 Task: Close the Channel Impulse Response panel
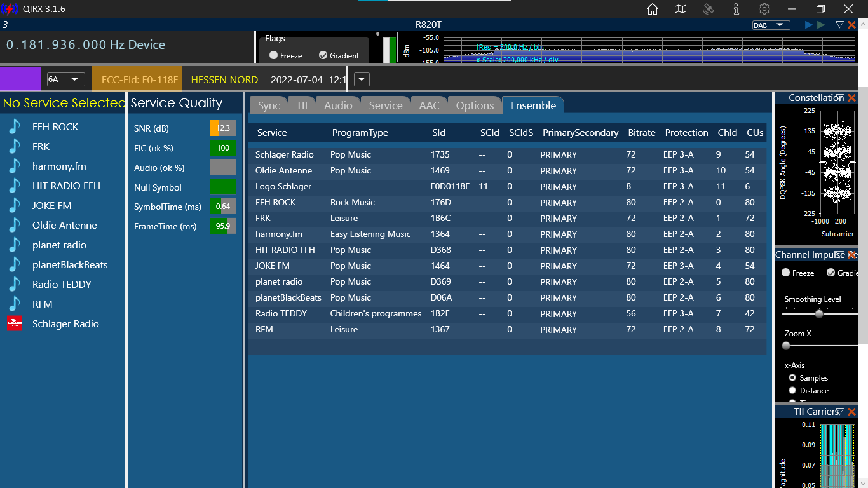[852, 255]
